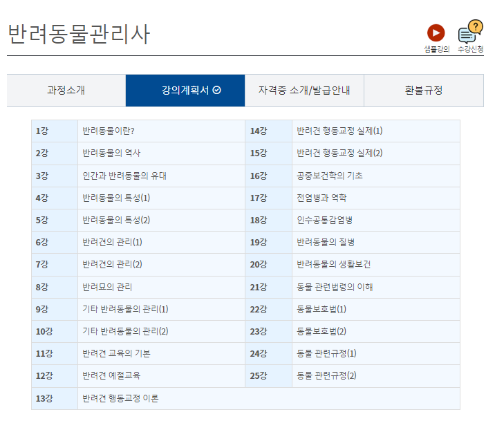Select lecture 1 반려동물이란?
Viewport: 504px width, 421px height.
[x=108, y=131]
